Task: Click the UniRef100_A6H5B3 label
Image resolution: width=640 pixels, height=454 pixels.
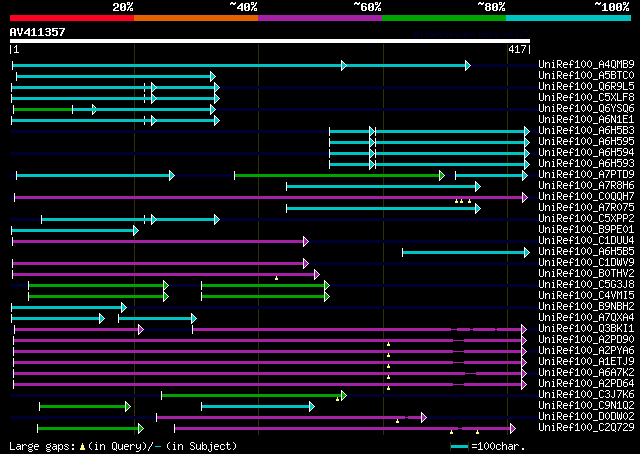Action: pyautogui.click(x=586, y=130)
